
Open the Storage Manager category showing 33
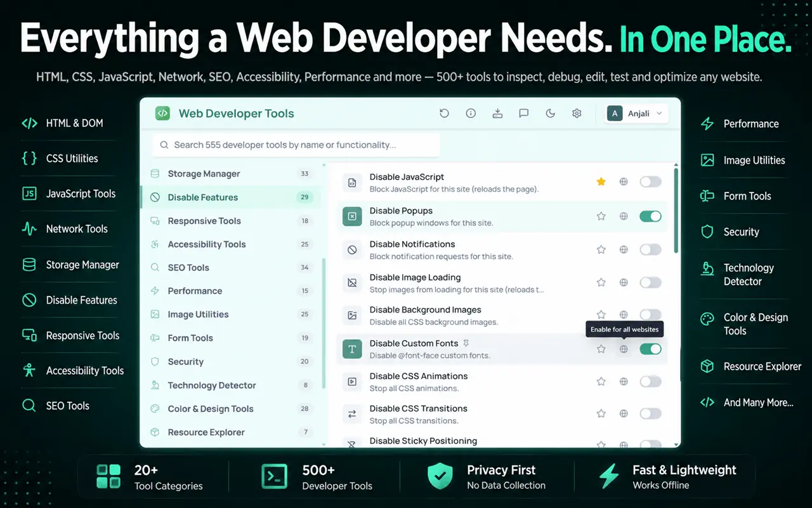[231, 174]
